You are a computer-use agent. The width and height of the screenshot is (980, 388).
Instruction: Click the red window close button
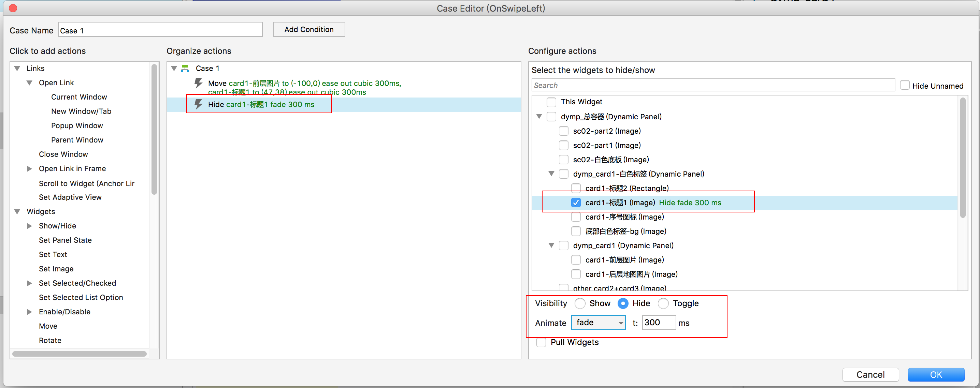[13, 8]
